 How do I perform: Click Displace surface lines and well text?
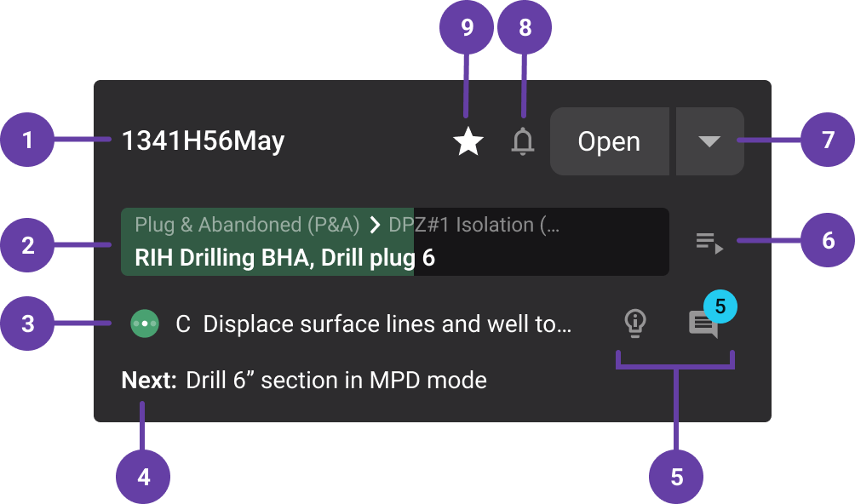pyautogui.click(x=387, y=324)
